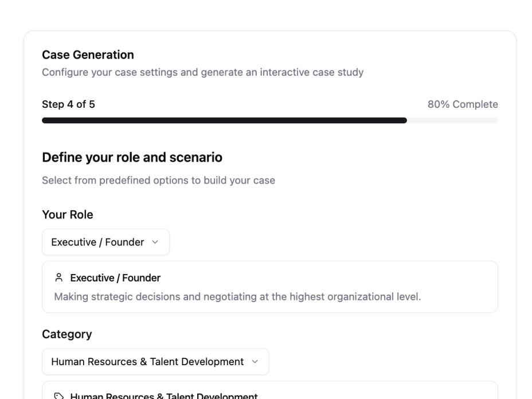
Task: Click the chevron beside Human Resources & Talent Development
Action: (255, 362)
